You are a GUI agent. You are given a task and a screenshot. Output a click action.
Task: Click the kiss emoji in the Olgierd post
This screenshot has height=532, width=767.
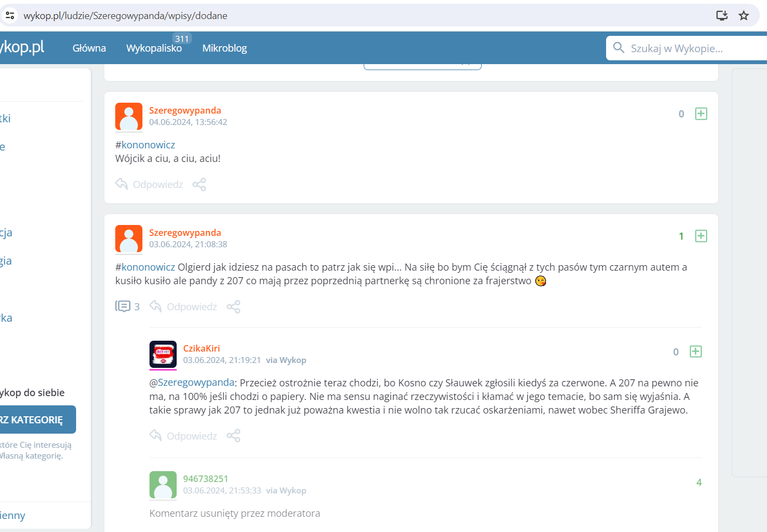540,281
